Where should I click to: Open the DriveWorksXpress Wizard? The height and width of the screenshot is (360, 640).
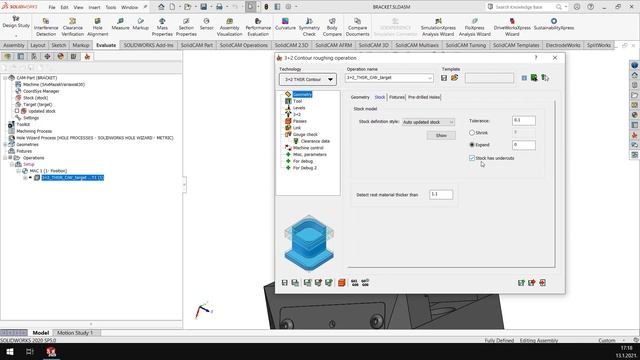[512, 27]
